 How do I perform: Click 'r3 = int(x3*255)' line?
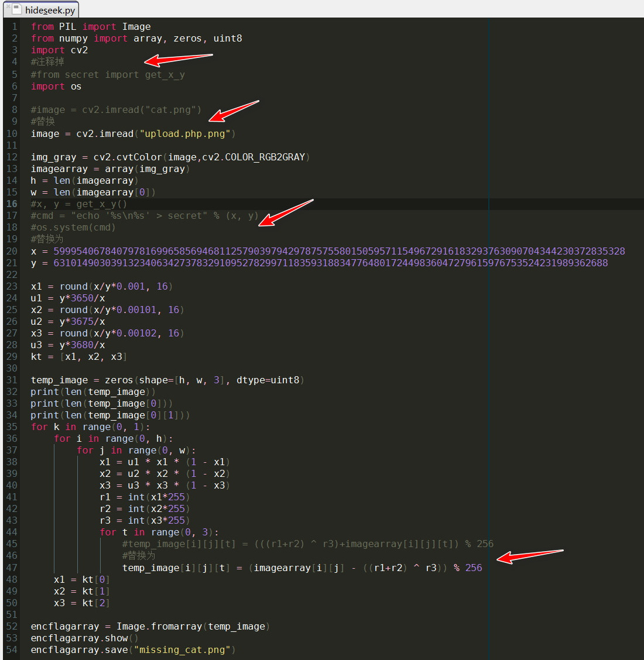coord(145,521)
